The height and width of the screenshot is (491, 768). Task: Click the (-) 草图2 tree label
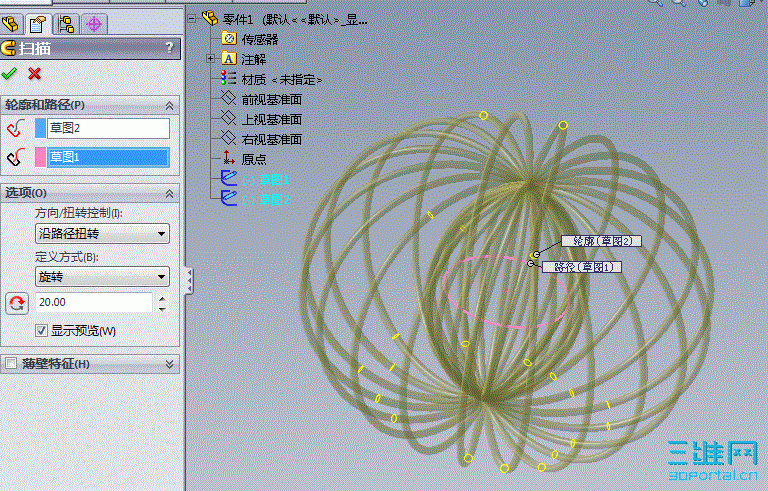(266, 200)
